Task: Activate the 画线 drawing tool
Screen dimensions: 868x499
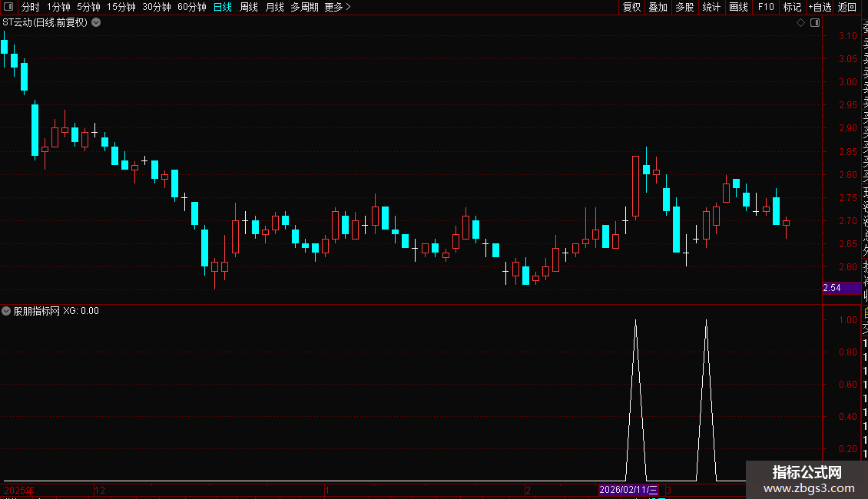Action: [738, 7]
